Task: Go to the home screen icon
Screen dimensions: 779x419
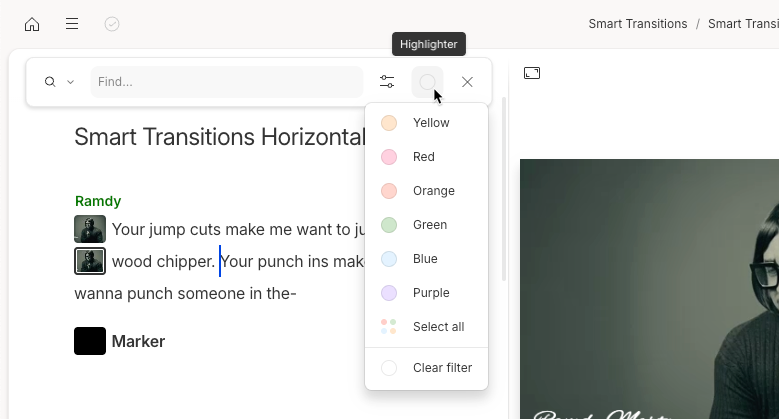Action: pos(32,24)
